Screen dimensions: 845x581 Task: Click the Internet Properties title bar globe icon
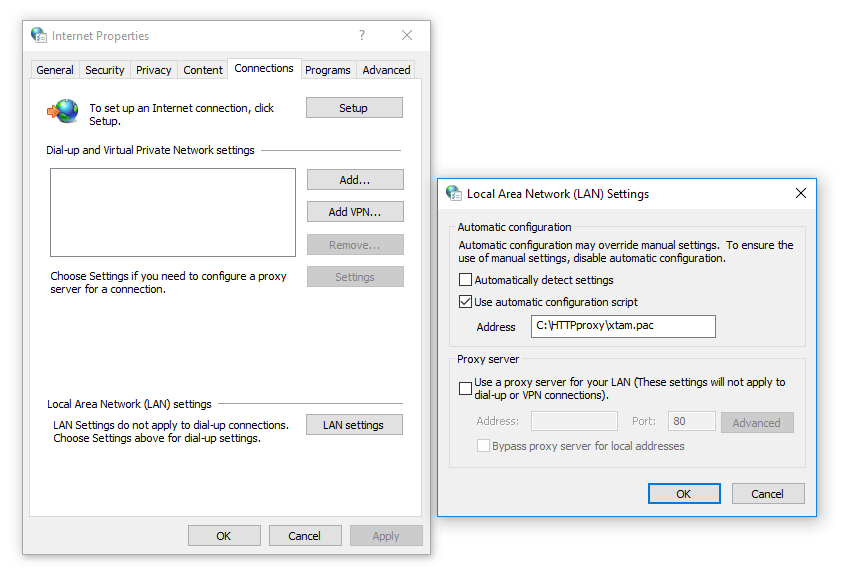[39, 35]
